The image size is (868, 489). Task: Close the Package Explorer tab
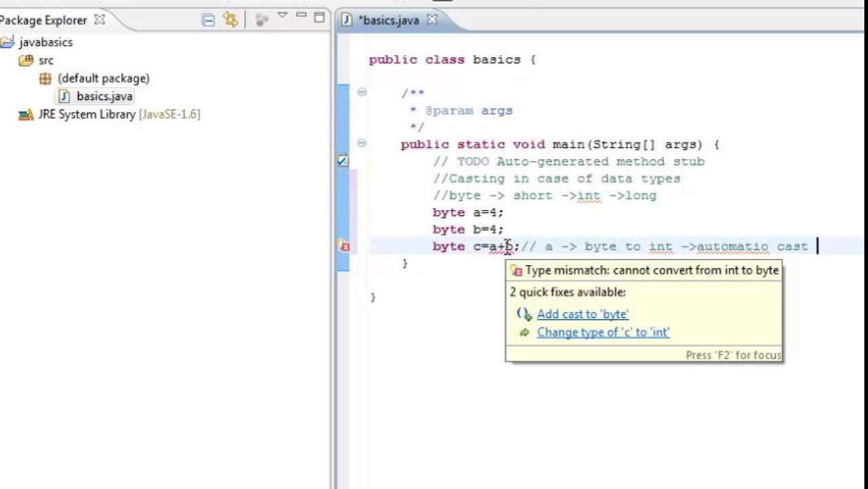100,20
